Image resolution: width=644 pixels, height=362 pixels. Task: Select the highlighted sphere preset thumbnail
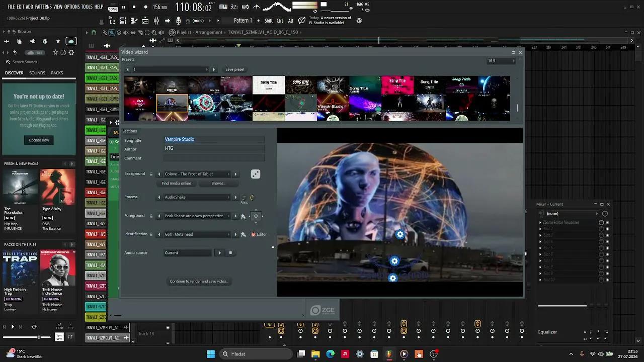172,103
